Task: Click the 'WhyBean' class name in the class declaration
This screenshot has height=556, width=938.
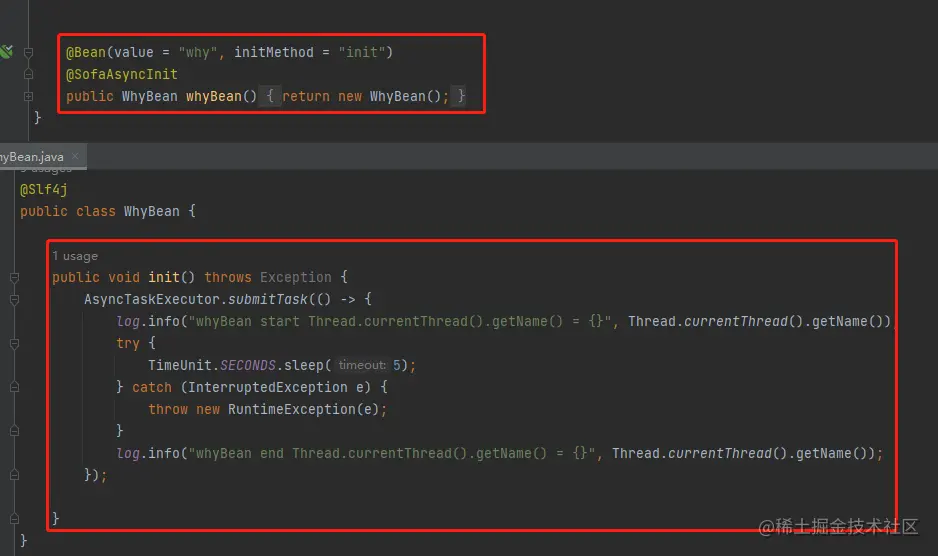Action: 151,211
